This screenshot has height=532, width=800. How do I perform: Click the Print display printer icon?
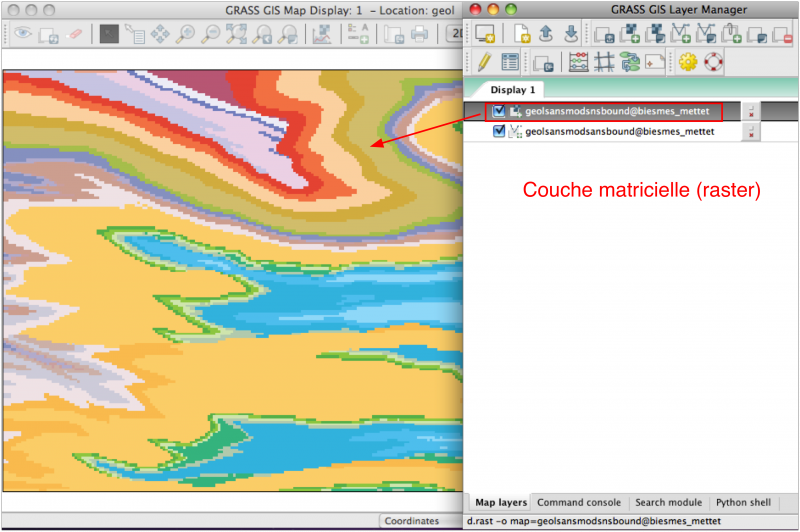coord(420,35)
